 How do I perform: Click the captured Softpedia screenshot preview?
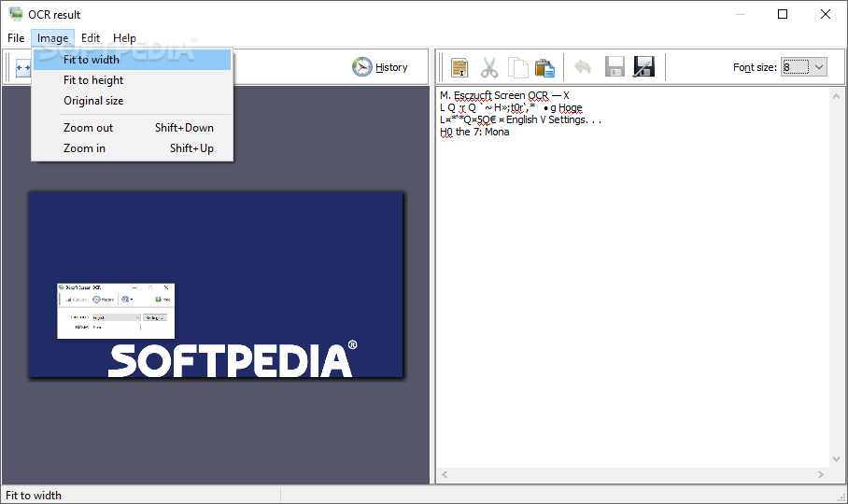point(216,285)
